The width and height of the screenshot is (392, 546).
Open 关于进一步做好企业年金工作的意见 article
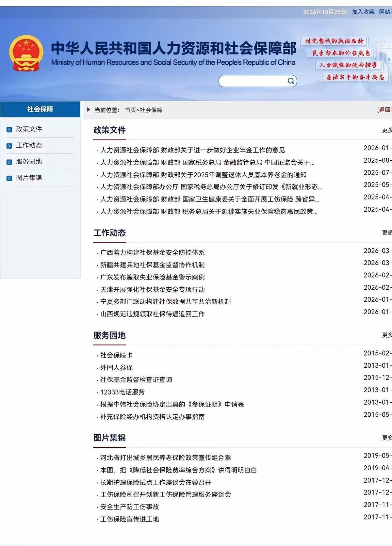[x=192, y=150]
